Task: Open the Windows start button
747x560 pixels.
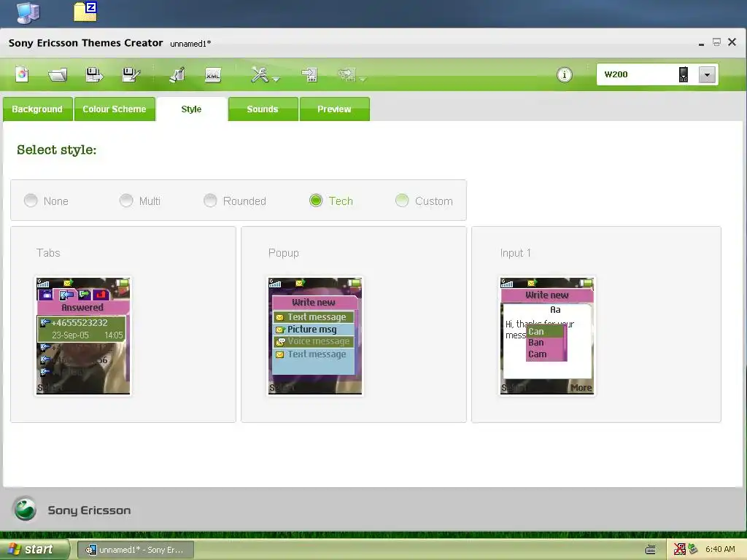Action: [x=34, y=550]
